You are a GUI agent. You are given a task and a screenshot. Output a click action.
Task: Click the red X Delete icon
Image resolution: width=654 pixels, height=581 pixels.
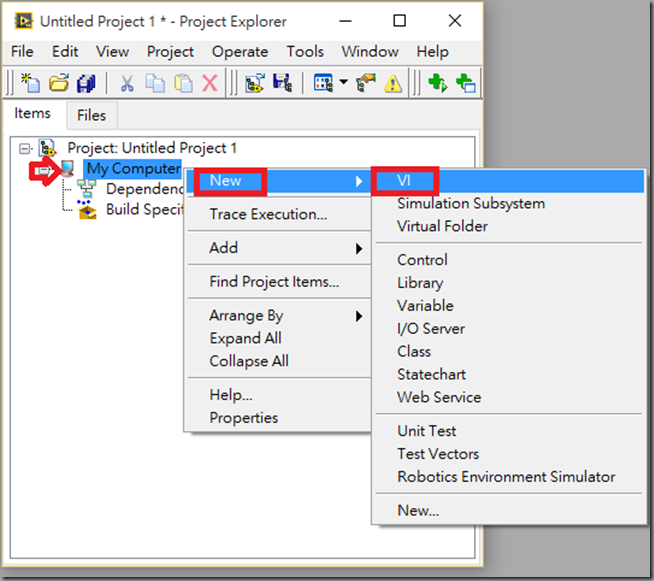click(210, 83)
